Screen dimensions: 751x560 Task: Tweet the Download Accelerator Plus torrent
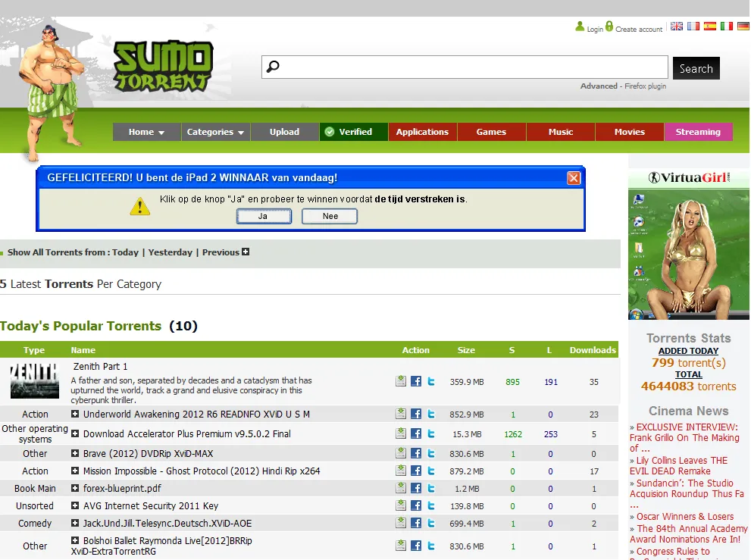coord(431,434)
